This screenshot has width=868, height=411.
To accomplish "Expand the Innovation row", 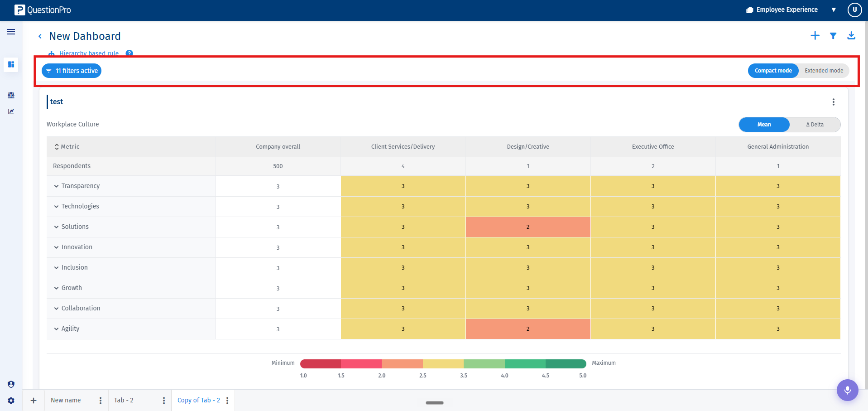I will [x=57, y=247].
